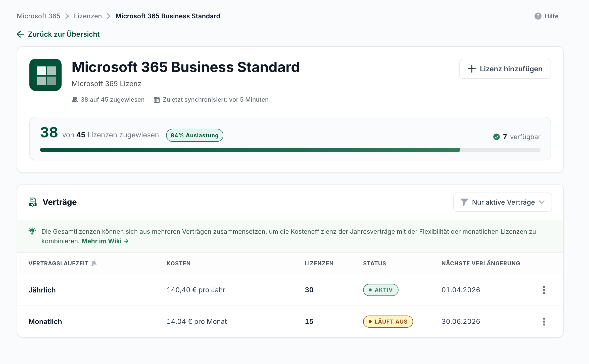Click the cost 140,40 € pro Jahr

(196, 290)
